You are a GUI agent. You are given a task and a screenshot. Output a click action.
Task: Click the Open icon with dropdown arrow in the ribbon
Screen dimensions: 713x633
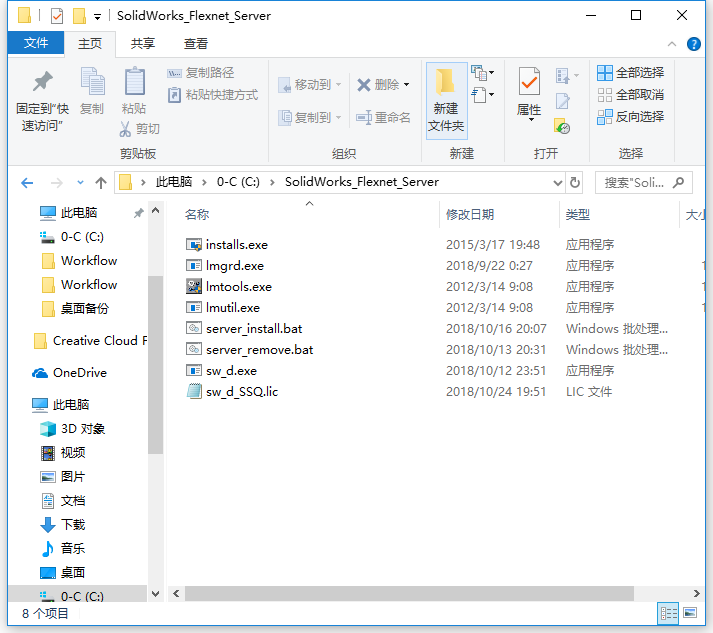tap(567, 75)
